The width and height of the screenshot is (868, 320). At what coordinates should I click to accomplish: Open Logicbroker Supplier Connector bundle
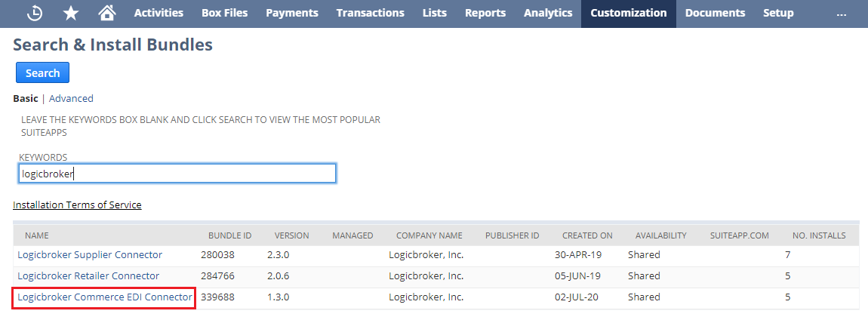[90, 255]
